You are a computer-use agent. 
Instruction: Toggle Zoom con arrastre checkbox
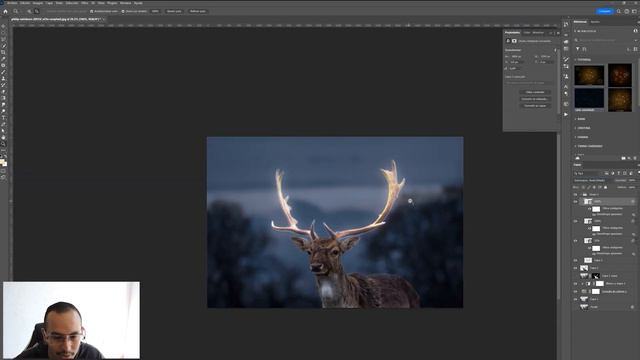point(123,11)
